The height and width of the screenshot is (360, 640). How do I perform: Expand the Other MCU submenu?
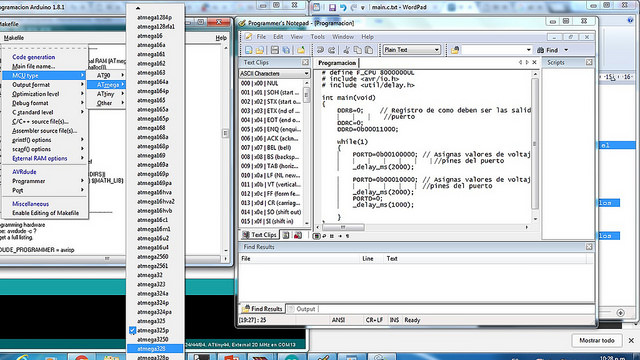click(106, 103)
